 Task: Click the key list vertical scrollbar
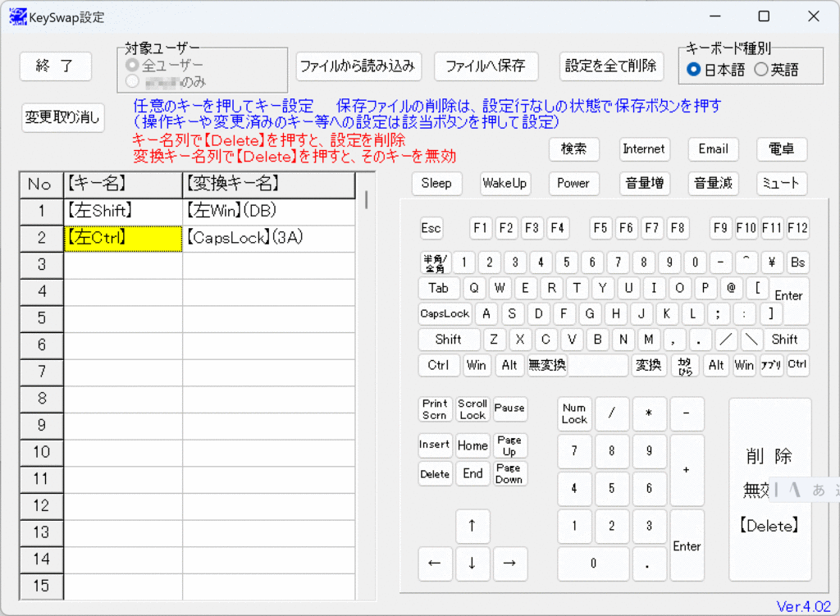(366, 199)
